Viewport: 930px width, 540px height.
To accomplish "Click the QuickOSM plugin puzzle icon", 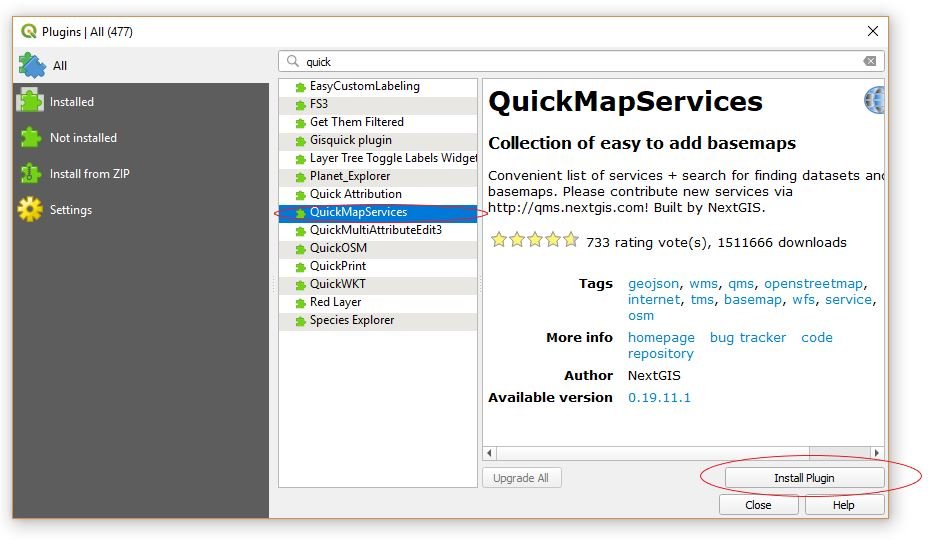I will pos(300,249).
